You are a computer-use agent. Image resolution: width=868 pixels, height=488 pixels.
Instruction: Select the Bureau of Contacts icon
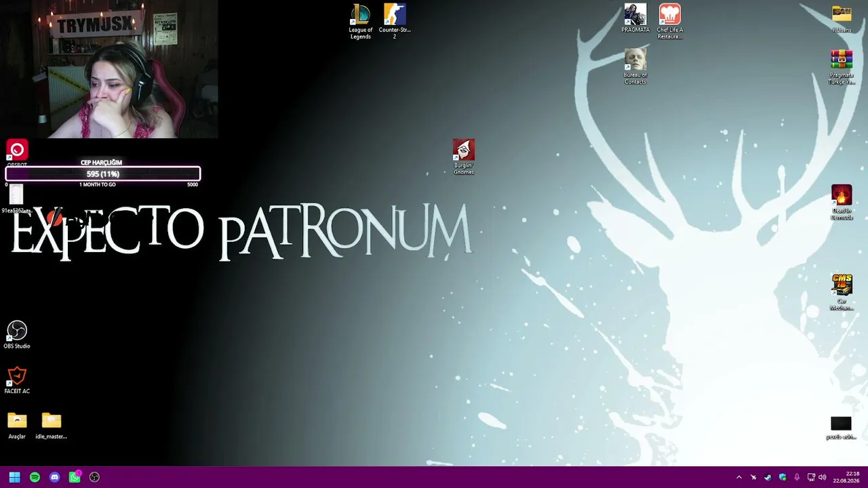click(635, 66)
